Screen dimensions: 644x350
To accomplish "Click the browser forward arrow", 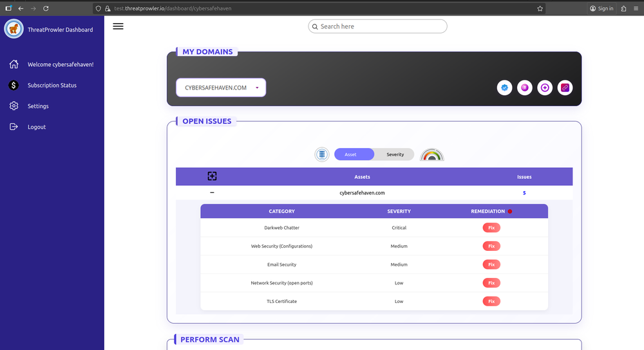I will 33,8.
